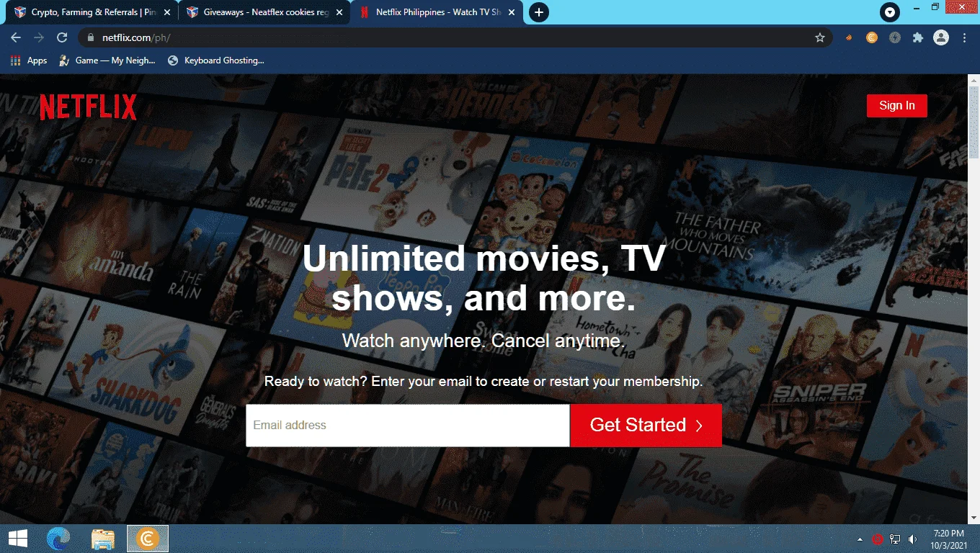
Task: Close the Netflix Philippines tab
Action: coord(511,12)
